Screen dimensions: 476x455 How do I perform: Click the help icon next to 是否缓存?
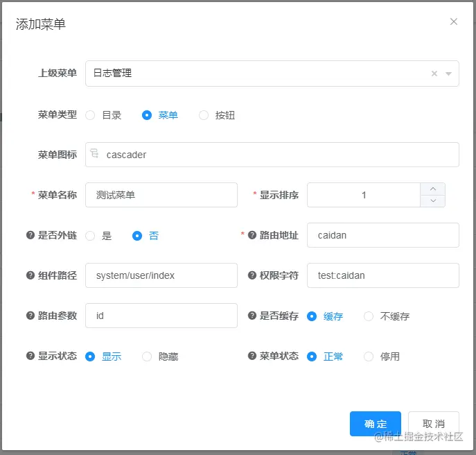point(252,316)
